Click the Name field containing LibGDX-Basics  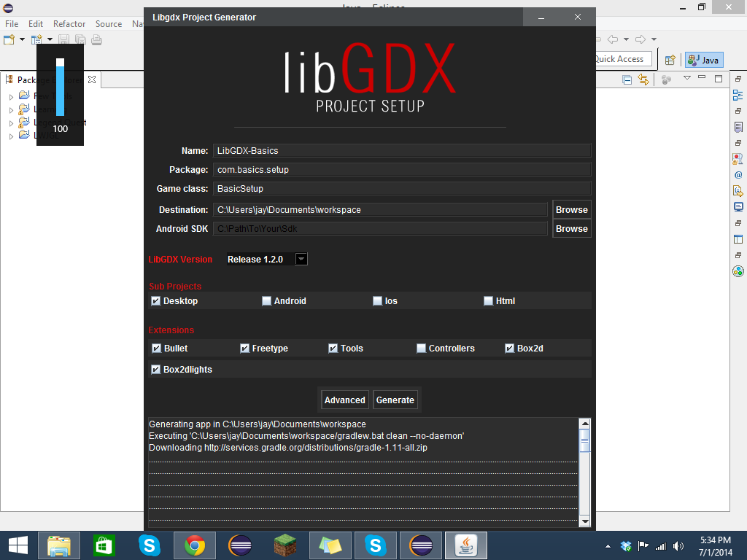tap(402, 150)
